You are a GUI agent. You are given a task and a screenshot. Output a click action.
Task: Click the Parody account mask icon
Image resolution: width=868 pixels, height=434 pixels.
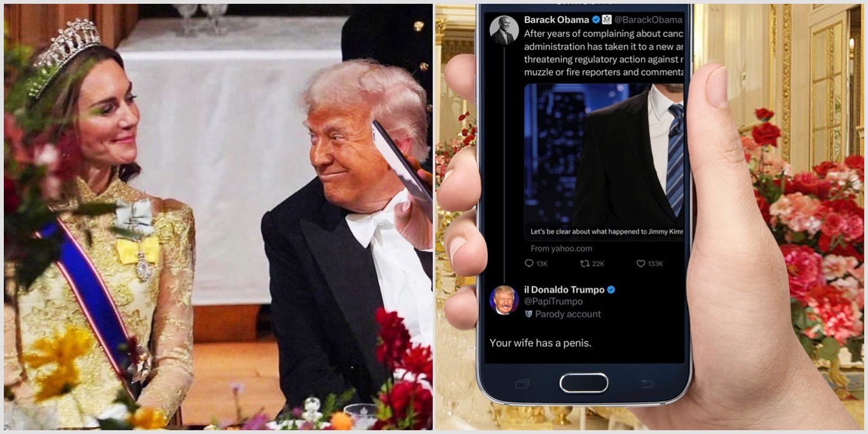pos(529,314)
